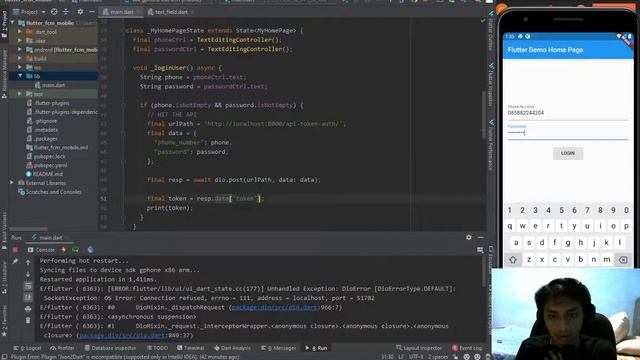640x360 pixels.
Task: Open Event Log
Action: pos(467,348)
